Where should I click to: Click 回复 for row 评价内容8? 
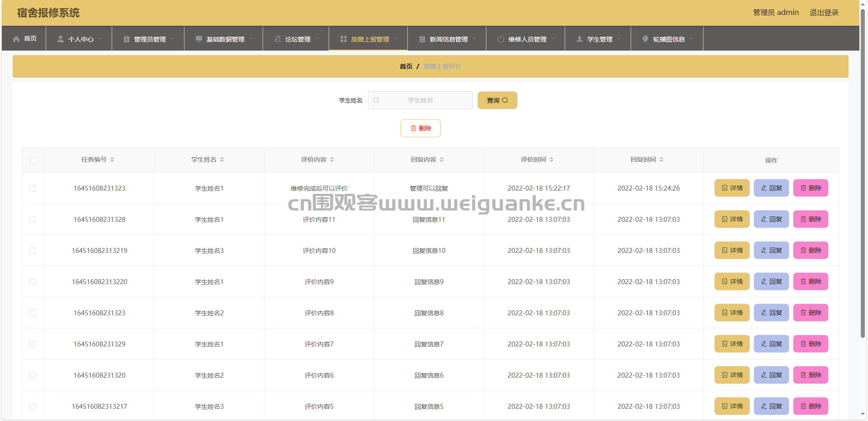click(x=771, y=313)
